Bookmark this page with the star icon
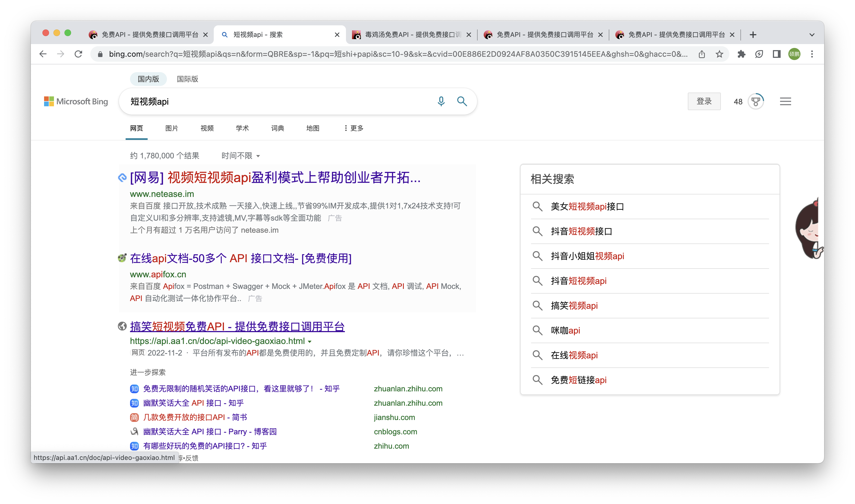This screenshot has height=504, width=855. tap(719, 54)
